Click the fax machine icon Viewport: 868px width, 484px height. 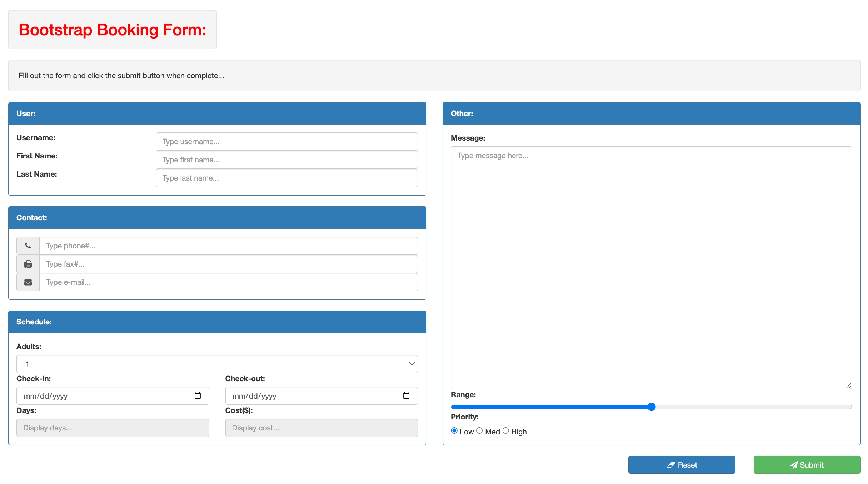[x=28, y=264]
